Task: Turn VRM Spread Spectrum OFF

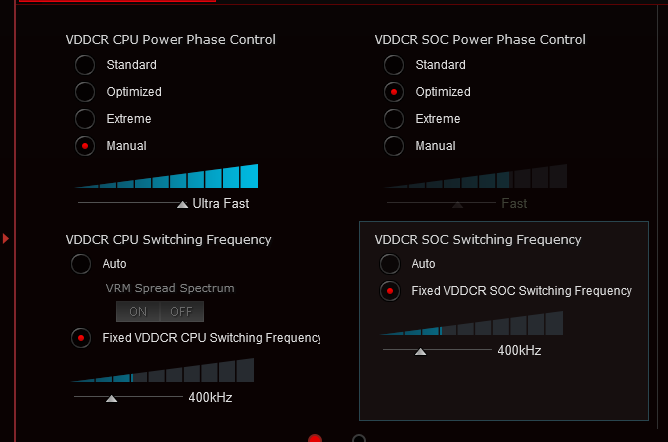Action: tap(180, 311)
